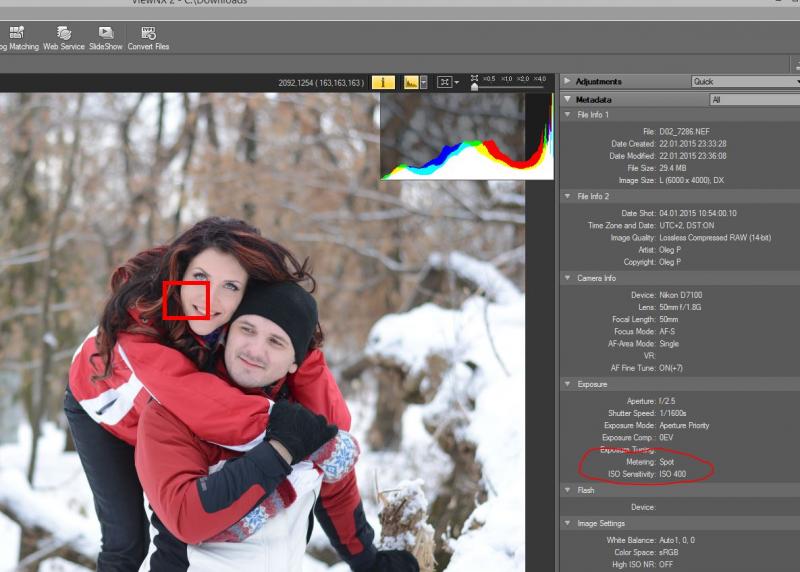Screen dimensions: 800x572
Task: Toggle the yellow image info button
Action: point(383,82)
